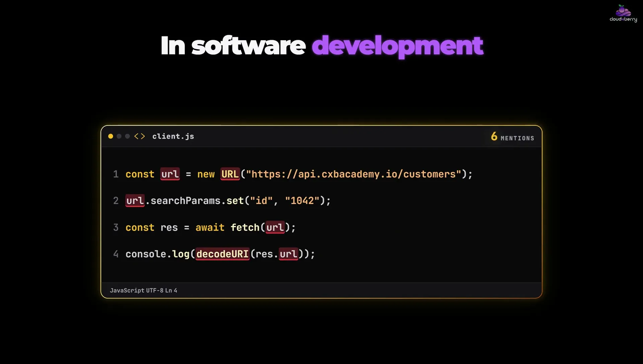Click the 6 MENTIONS counter
This screenshot has height=364, width=643.
click(512, 136)
